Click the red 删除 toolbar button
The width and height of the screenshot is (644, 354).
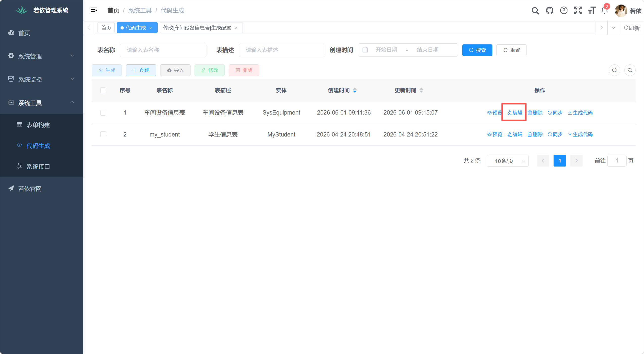click(x=244, y=70)
